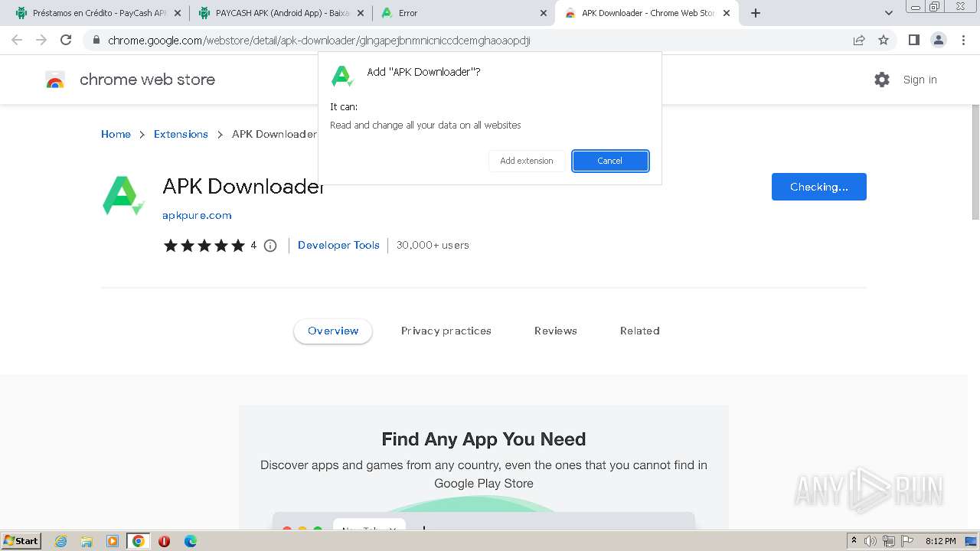Click the Sign in link

point(920,80)
